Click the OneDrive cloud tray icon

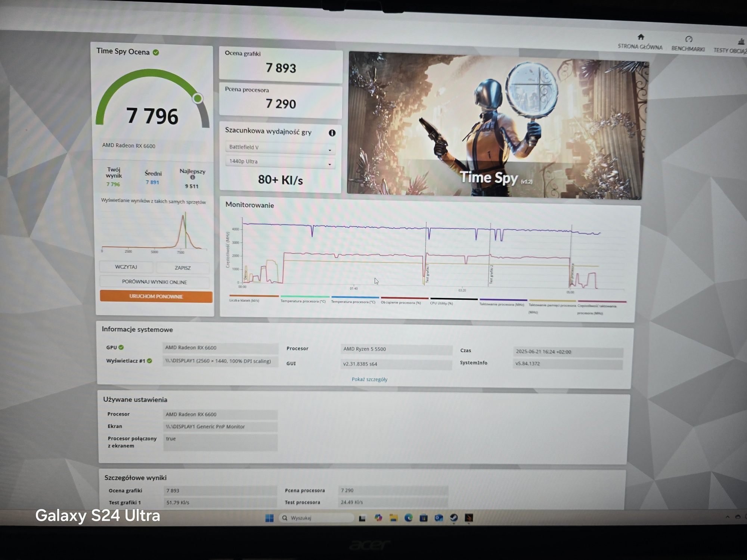click(x=738, y=517)
